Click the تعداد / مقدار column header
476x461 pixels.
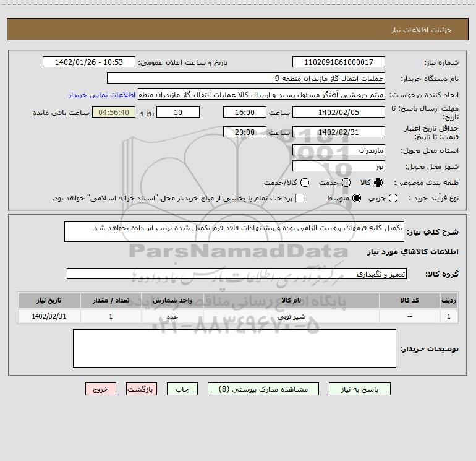[111, 300]
